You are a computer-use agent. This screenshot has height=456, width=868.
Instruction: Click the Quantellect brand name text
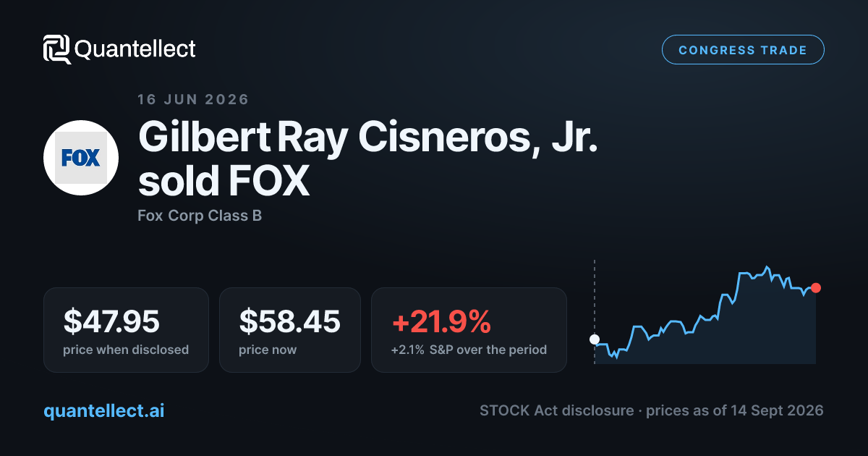tap(135, 49)
